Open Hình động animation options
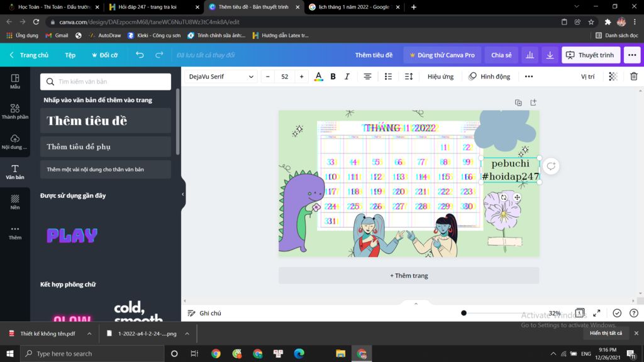The width and height of the screenshot is (644, 362). (489, 77)
